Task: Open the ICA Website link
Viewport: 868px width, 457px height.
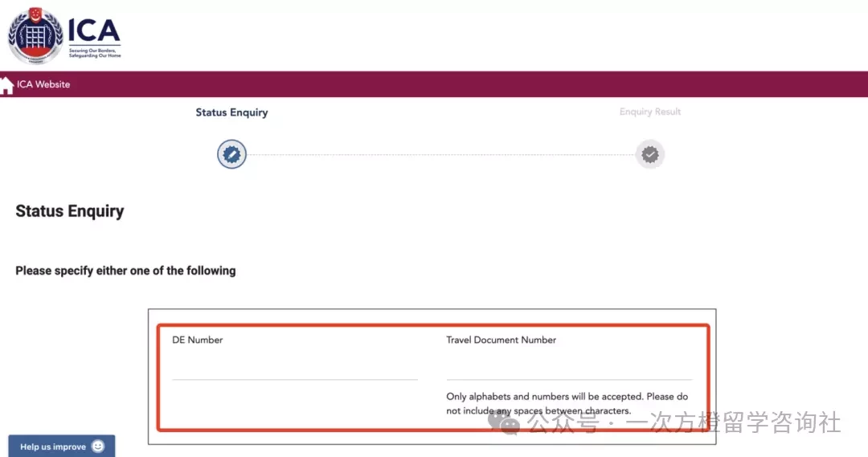Action: click(x=43, y=84)
